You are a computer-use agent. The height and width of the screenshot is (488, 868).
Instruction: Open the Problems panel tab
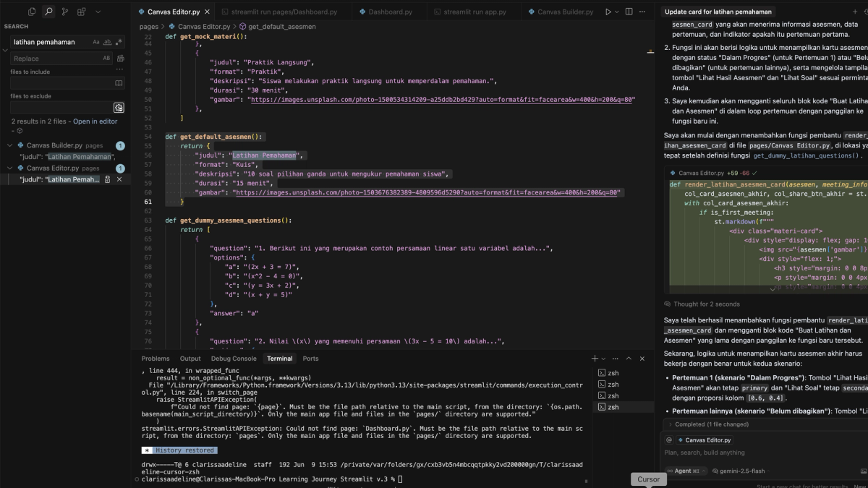pos(156,359)
